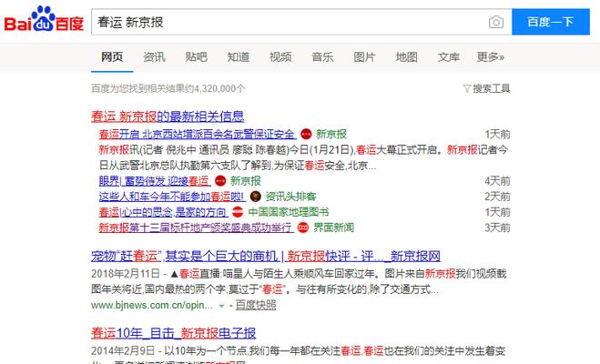Click the www.bjnews.com.cn/opin... URL
The image size is (600, 364).
[152, 305]
